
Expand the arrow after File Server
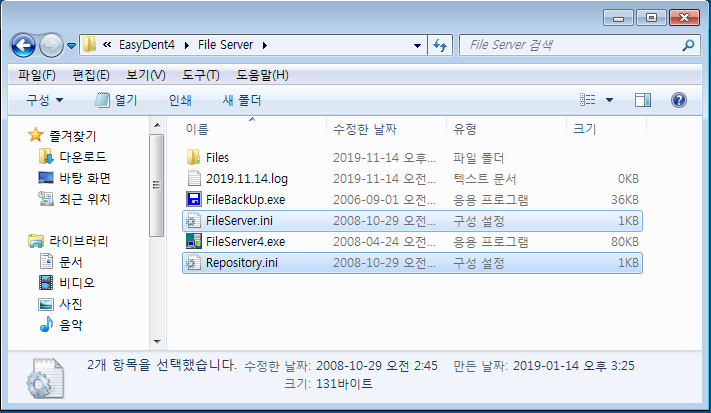265,45
